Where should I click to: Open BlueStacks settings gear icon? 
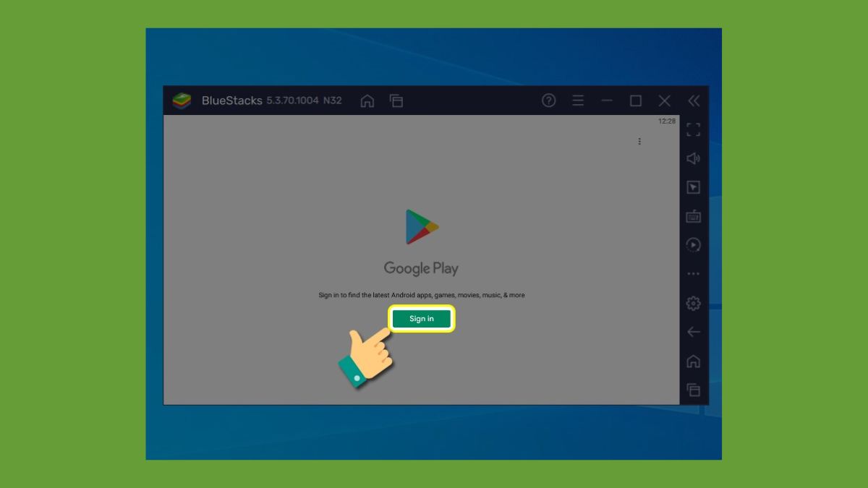point(694,303)
